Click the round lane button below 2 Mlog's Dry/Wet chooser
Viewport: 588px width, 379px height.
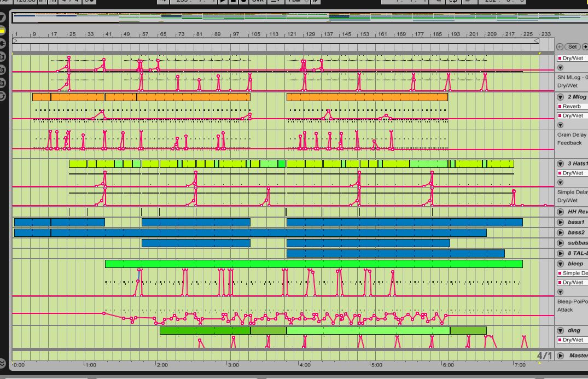point(560,125)
